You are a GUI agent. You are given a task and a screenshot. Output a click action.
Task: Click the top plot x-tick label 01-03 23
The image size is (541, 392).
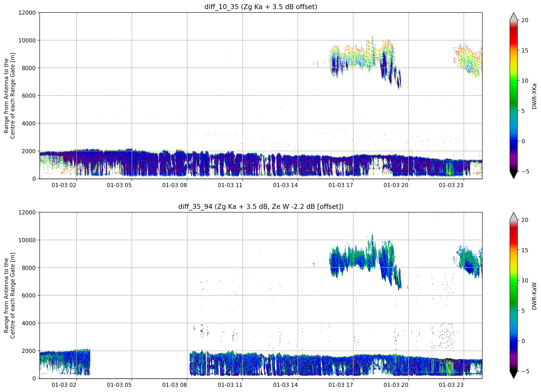pyautogui.click(x=451, y=185)
